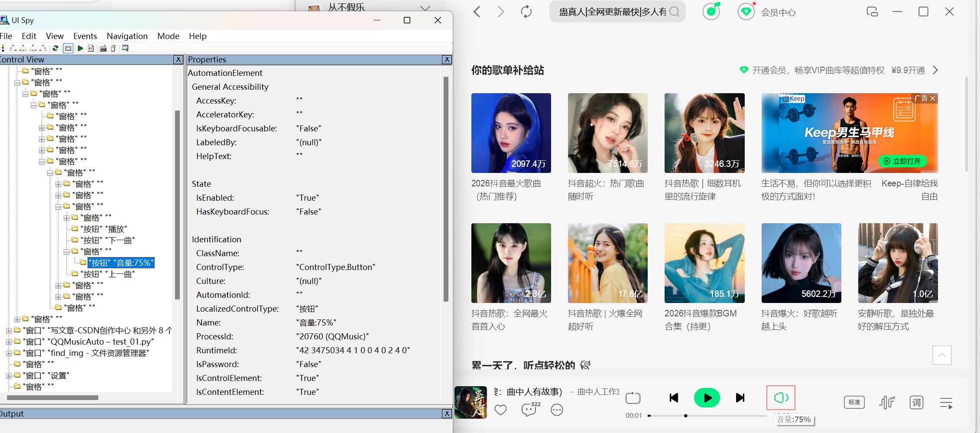980x433 pixels.
Task: Open the configure events list icon in UI Spy toolbar
Action: click(91, 48)
